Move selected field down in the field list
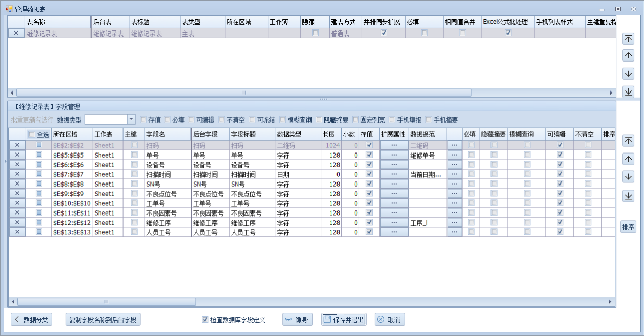Viewport: 644px width, 336px height. point(628,177)
